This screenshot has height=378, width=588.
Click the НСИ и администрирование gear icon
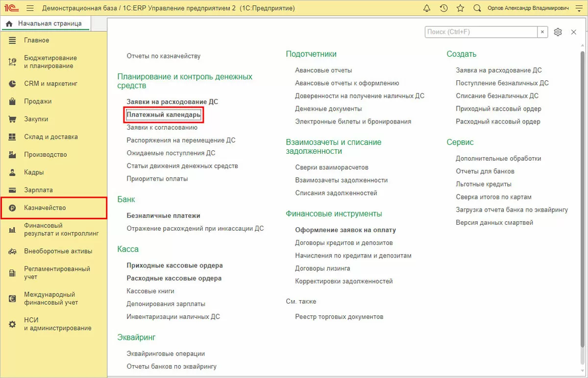pyautogui.click(x=13, y=324)
